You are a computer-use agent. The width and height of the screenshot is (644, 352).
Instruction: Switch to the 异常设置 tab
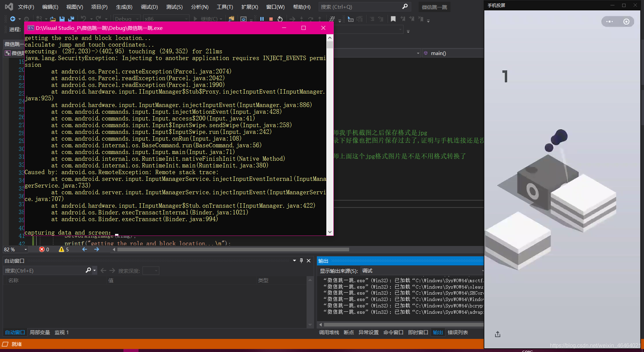(x=369, y=332)
